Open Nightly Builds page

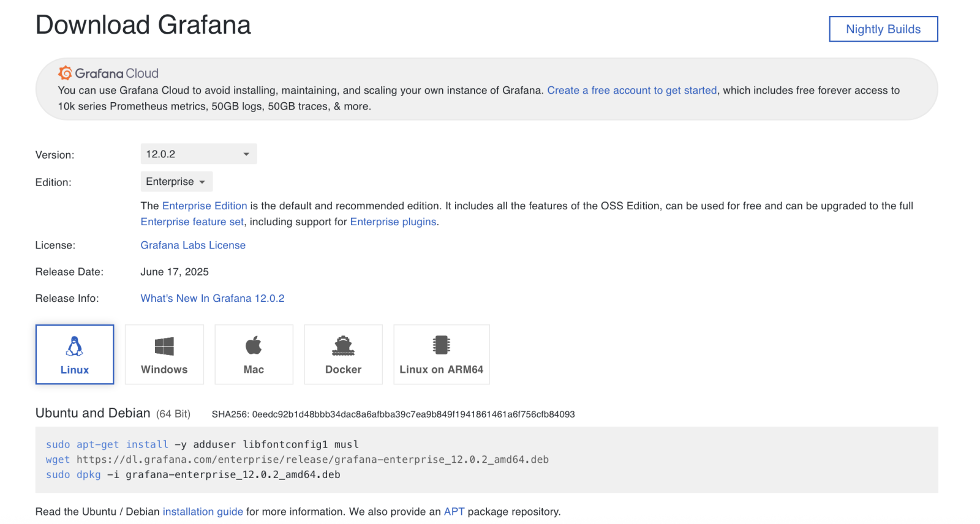[x=883, y=29]
